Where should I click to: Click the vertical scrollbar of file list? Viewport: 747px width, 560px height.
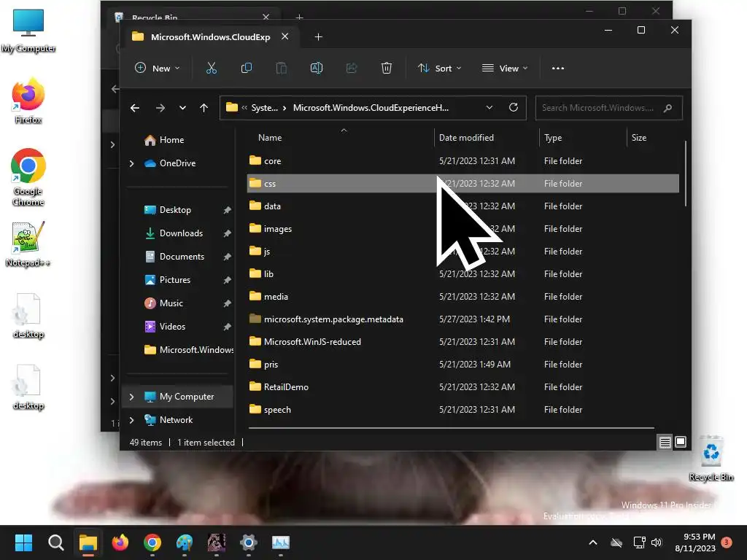click(685, 174)
